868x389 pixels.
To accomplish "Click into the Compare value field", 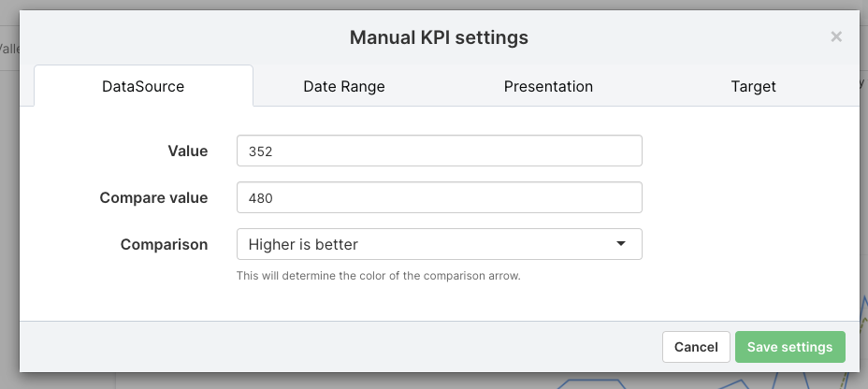I will pyautogui.click(x=439, y=197).
